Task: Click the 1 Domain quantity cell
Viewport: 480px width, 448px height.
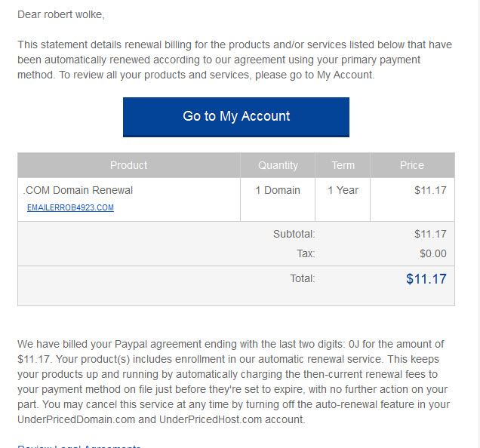Action: (x=278, y=190)
